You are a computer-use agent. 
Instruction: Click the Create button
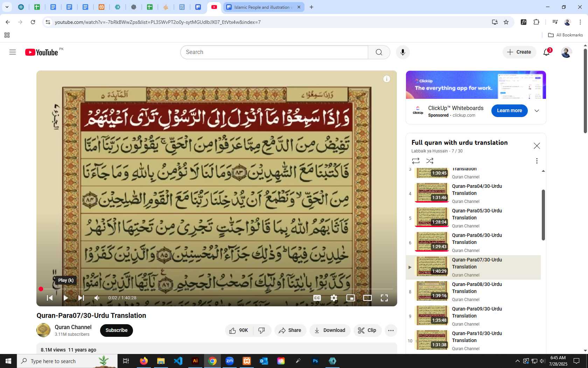click(x=519, y=52)
